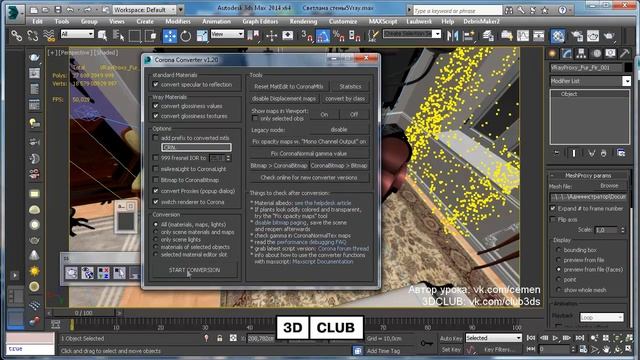Toggle Select and Uniform Scale tool
Image resolution: width=640 pixels, height=360 pixels.
click(x=202, y=36)
